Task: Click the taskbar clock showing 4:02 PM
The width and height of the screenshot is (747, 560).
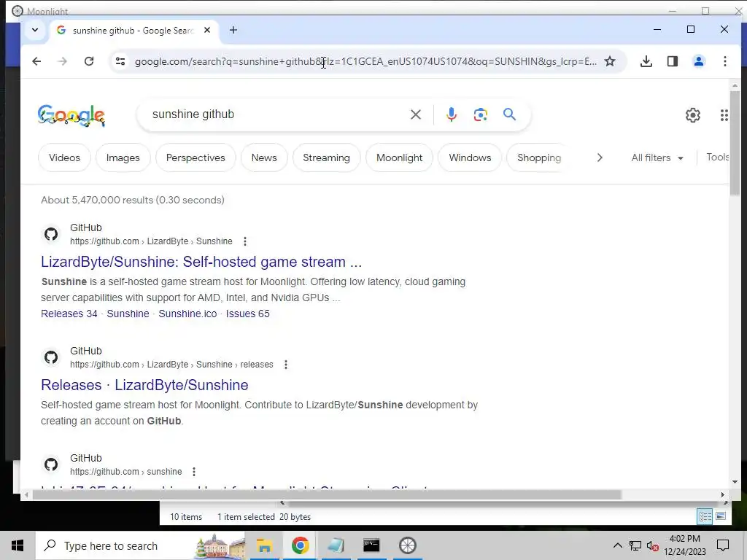Action: (x=684, y=545)
